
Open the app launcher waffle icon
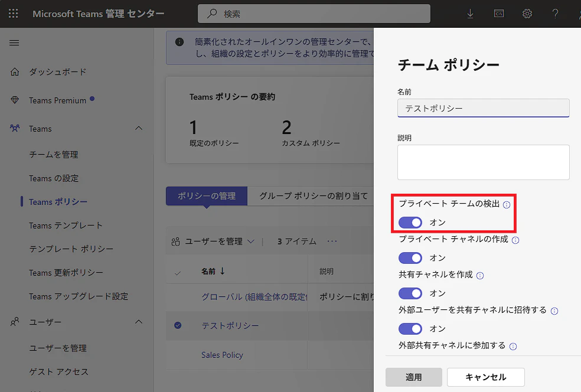point(14,14)
